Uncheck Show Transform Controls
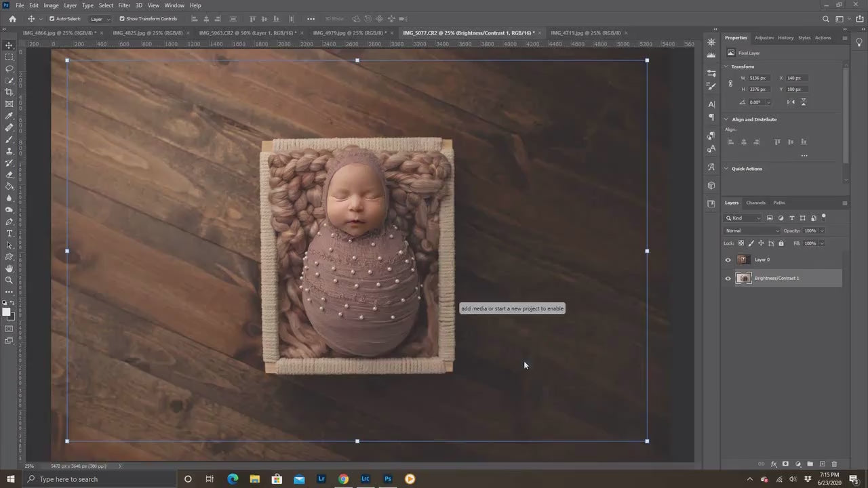 click(122, 19)
